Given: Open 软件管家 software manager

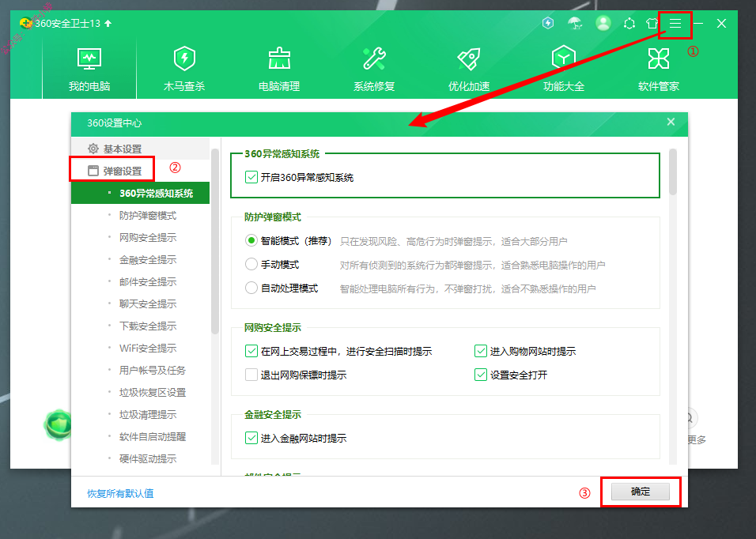Looking at the screenshot, I should (659, 70).
